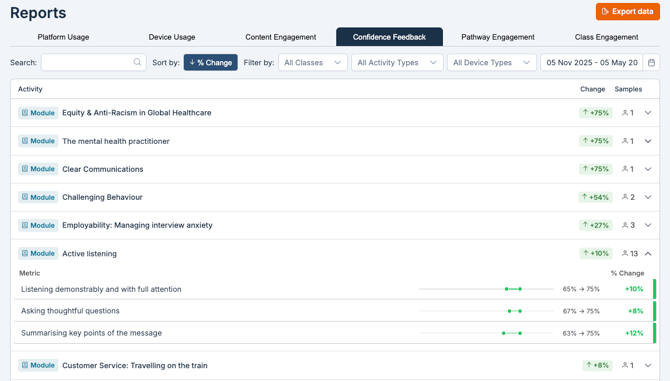
Task: Click the samples person icon in Employability row
Action: [625, 225]
